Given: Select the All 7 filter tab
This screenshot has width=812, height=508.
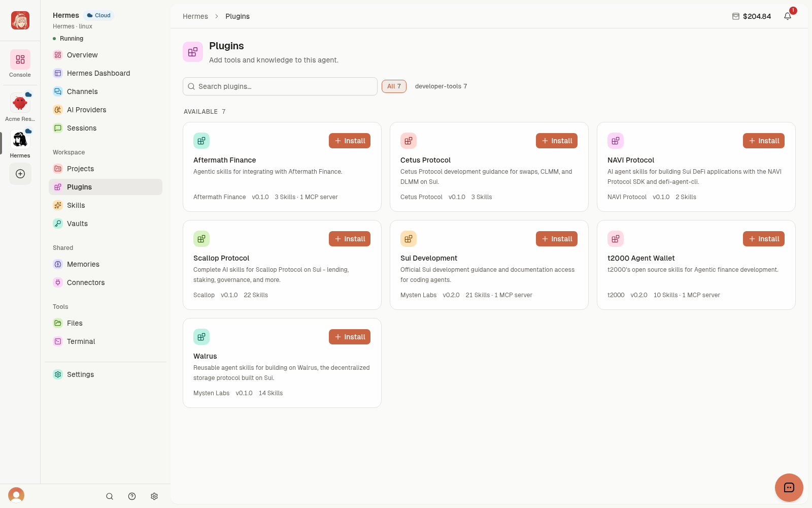Looking at the screenshot, I should click(x=394, y=86).
